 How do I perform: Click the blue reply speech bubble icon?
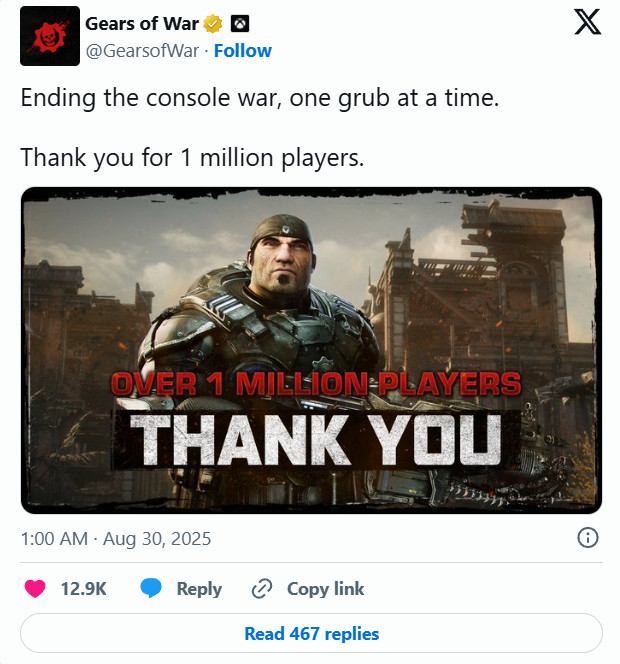(x=151, y=589)
